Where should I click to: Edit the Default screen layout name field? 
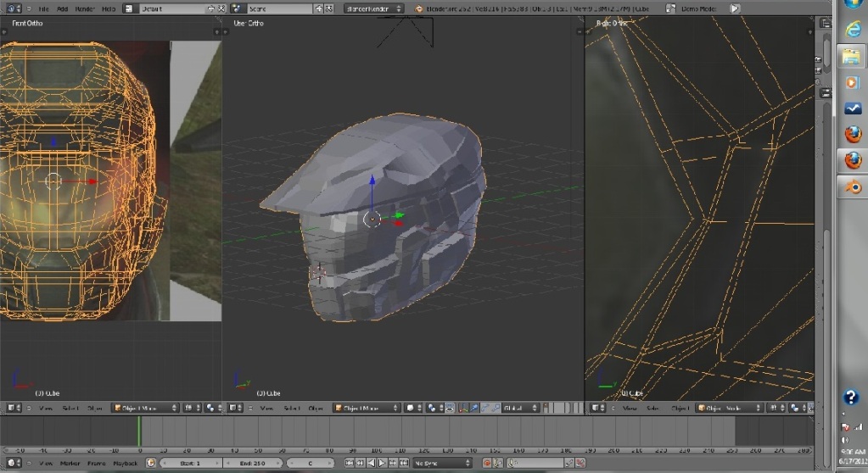(171, 8)
